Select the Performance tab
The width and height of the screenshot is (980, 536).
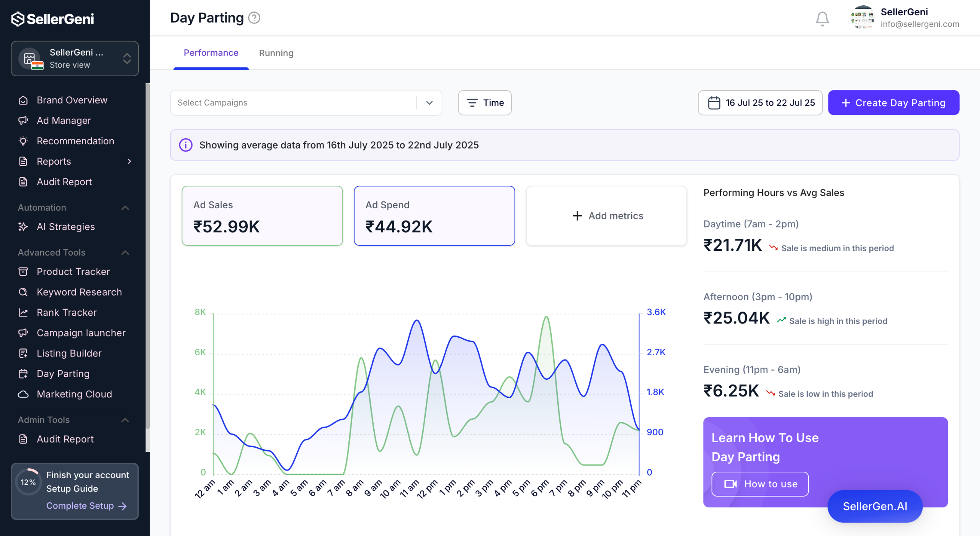(x=211, y=53)
